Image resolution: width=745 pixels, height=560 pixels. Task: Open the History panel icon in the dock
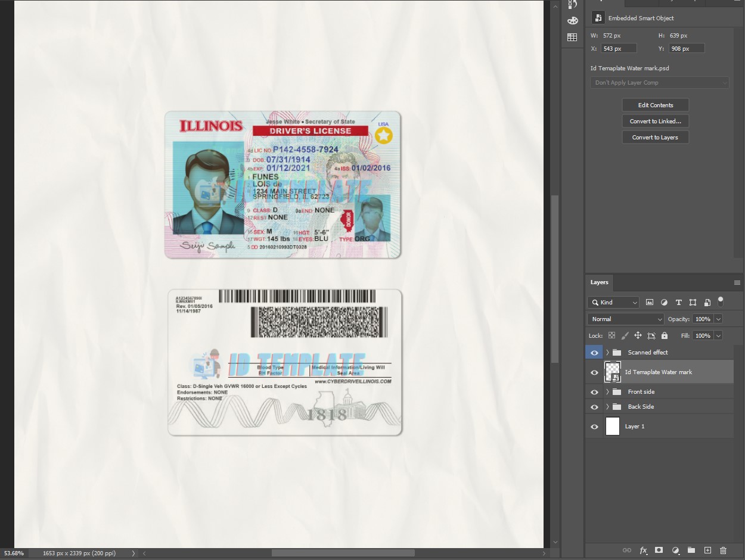pyautogui.click(x=572, y=4)
